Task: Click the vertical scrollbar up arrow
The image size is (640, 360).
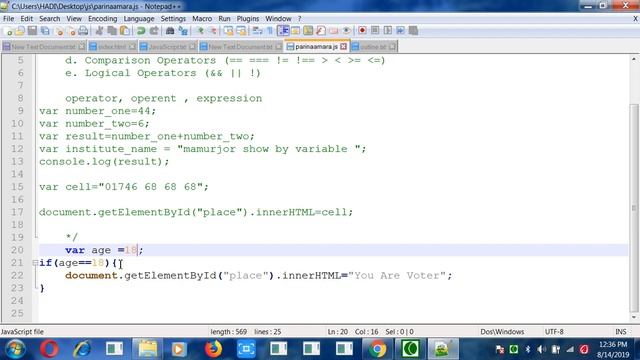Action: pos(634,59)
